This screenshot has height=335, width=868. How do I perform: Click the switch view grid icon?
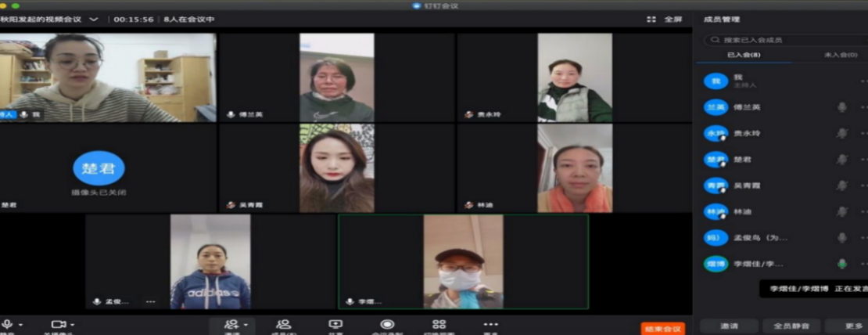click(439, 324)
